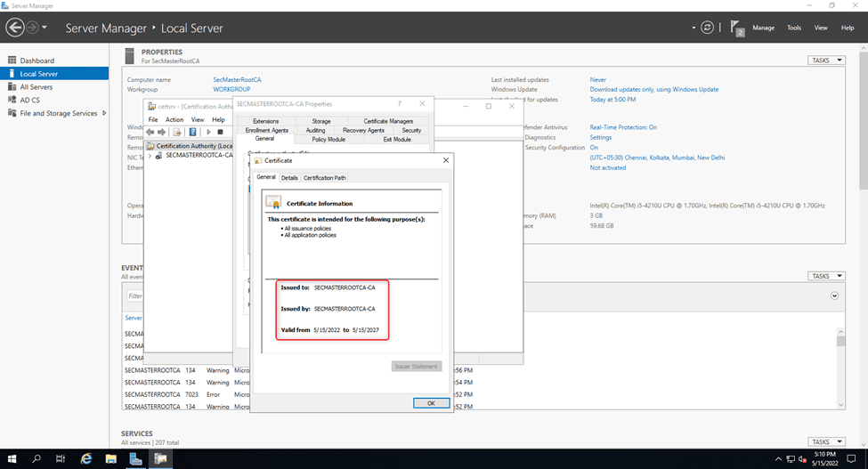Show hidden tray icons chevron
868x469 pixels.
[x=778, y=459]
